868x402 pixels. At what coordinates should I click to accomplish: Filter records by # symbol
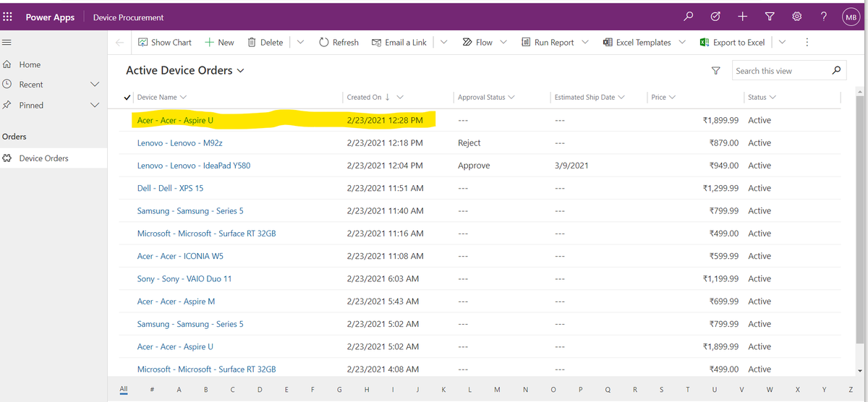151,390
